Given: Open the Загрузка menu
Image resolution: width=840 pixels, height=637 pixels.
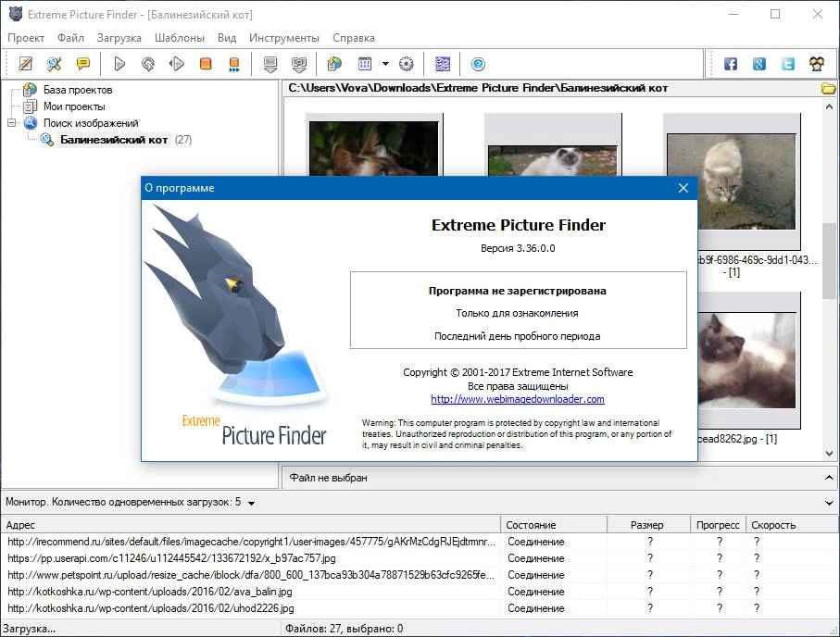Looking at the screenshot, I should [x=119, y=38].
